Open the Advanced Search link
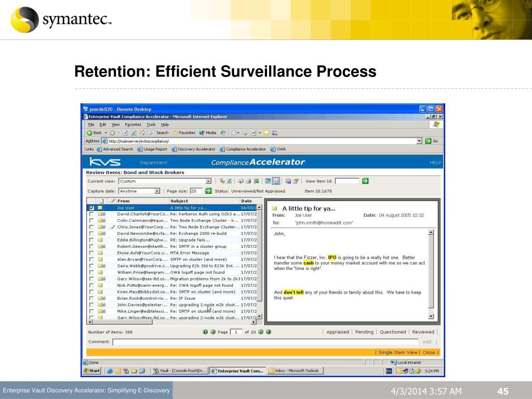This screenshot has height=399, width=532. 115,149
